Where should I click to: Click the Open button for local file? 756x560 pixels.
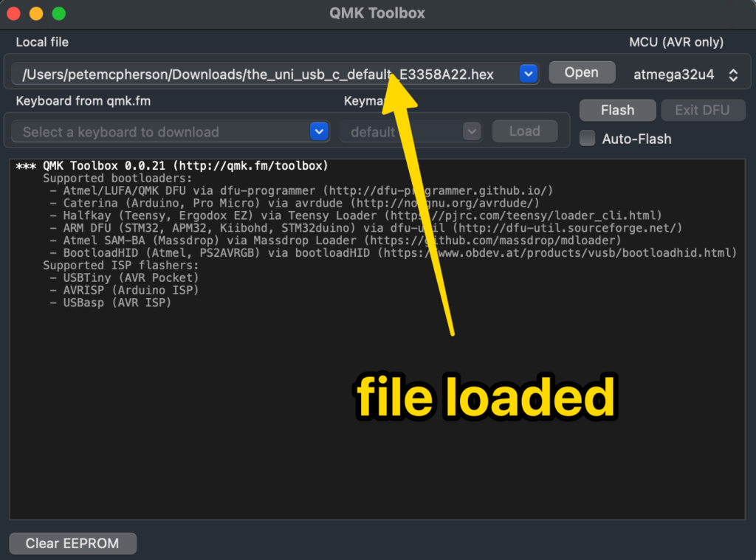(x=582, y=73)
